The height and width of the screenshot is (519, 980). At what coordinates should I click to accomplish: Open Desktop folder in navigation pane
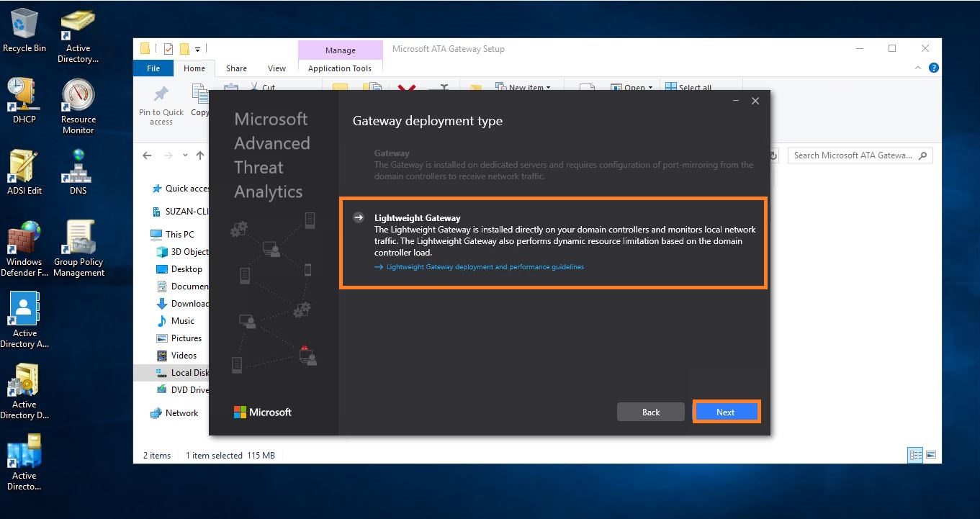(180, 269)
